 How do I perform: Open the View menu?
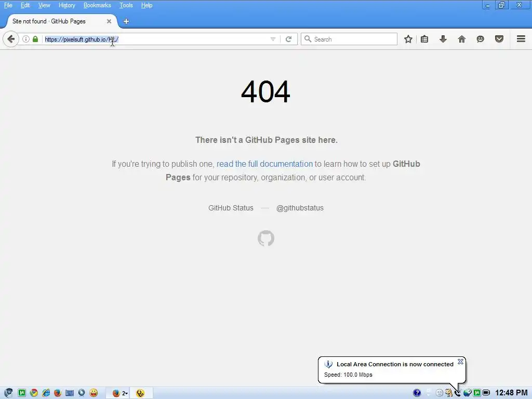point(44,5)
